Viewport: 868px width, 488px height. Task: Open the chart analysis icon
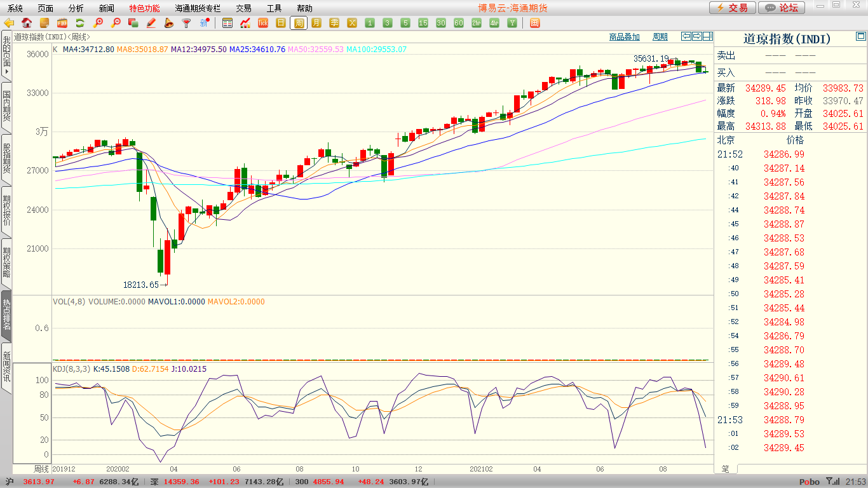(245, 23)
